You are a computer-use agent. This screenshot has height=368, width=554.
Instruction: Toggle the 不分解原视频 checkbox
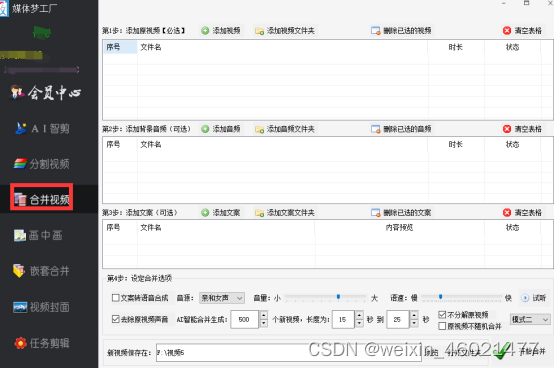coord(442,314)
